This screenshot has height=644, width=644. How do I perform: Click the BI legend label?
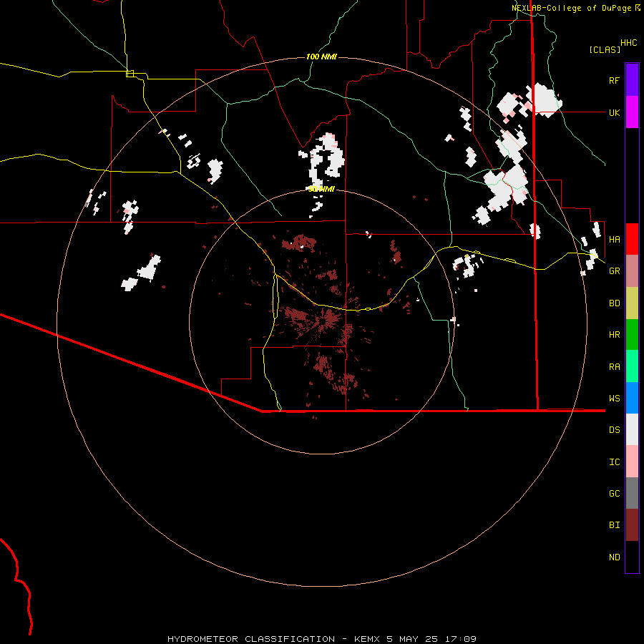point(614,525)
